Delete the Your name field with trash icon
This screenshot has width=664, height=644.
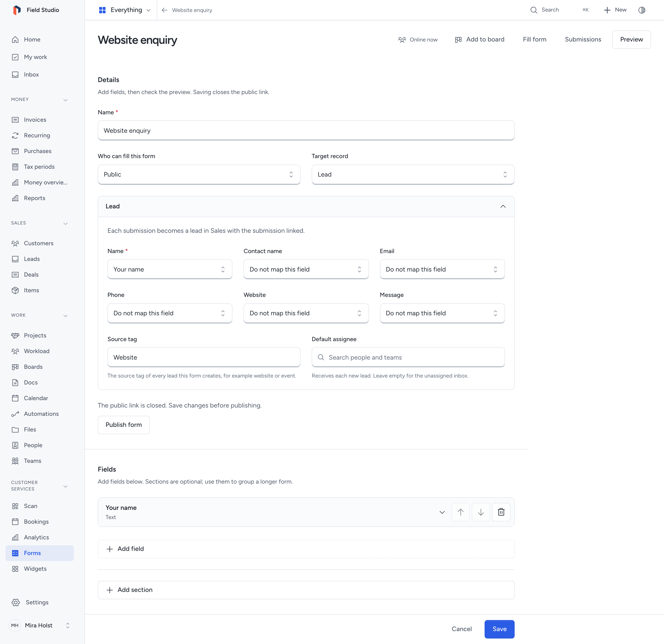pyautogui.click(x=501, y=512)
